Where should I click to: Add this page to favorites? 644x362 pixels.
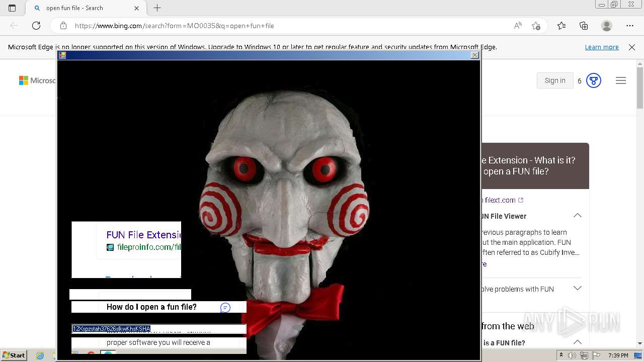536,26
